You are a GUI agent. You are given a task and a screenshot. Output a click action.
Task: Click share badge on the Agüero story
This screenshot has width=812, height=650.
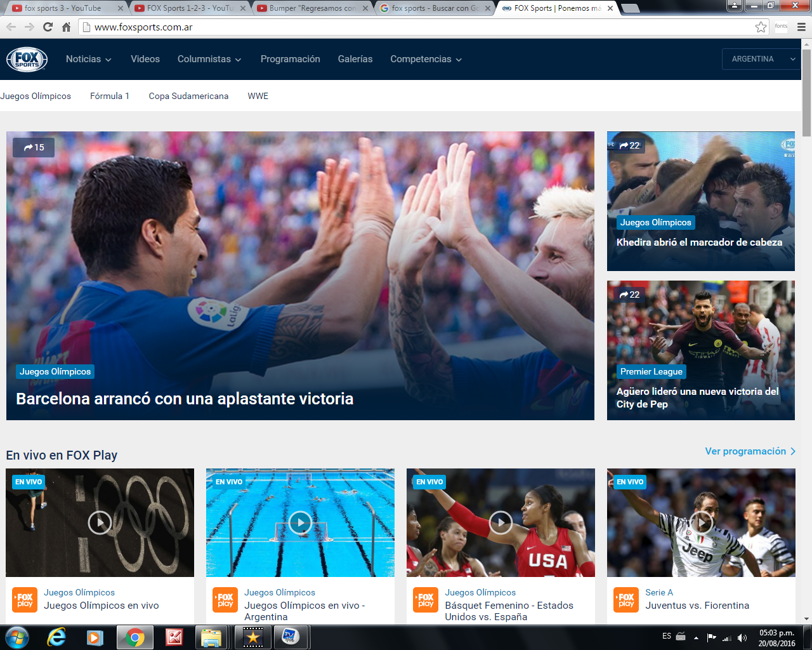click(629, 295)
